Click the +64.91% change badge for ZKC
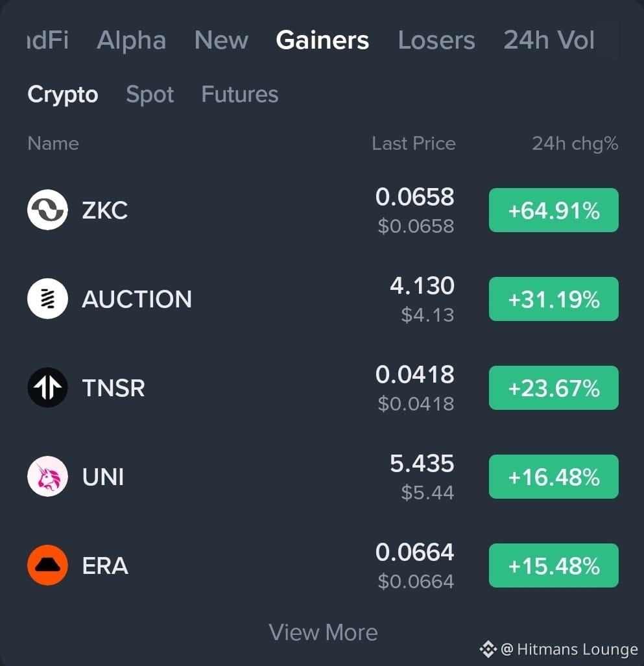 (x=553, y=210)
